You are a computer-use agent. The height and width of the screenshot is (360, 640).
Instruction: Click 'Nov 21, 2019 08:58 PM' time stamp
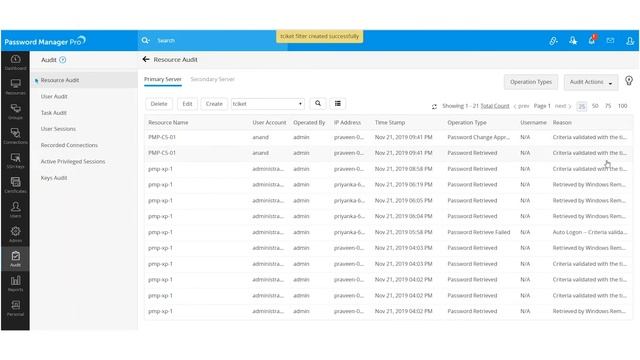tap(403, 169)
